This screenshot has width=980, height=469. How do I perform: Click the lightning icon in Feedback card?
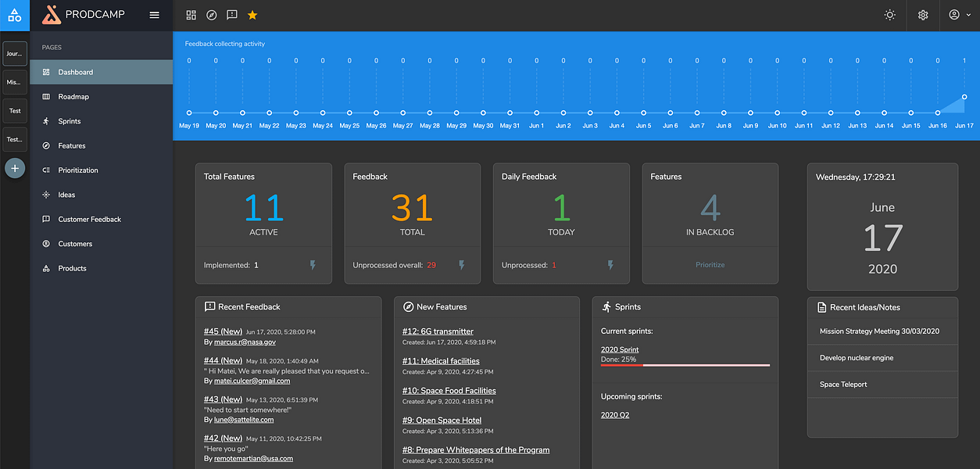[461, 265]
